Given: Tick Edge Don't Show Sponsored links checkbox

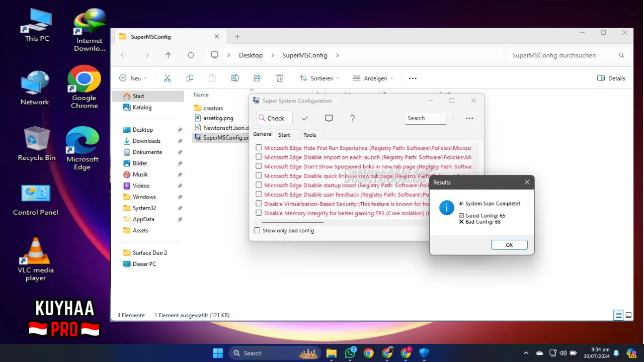Looking at the screenshot, I should (x=259, y=166).
